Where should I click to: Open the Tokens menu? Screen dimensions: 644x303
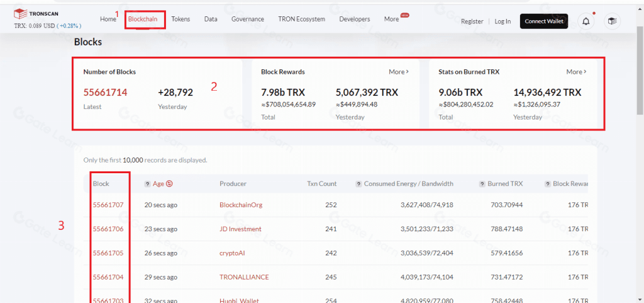coord(180,20)
